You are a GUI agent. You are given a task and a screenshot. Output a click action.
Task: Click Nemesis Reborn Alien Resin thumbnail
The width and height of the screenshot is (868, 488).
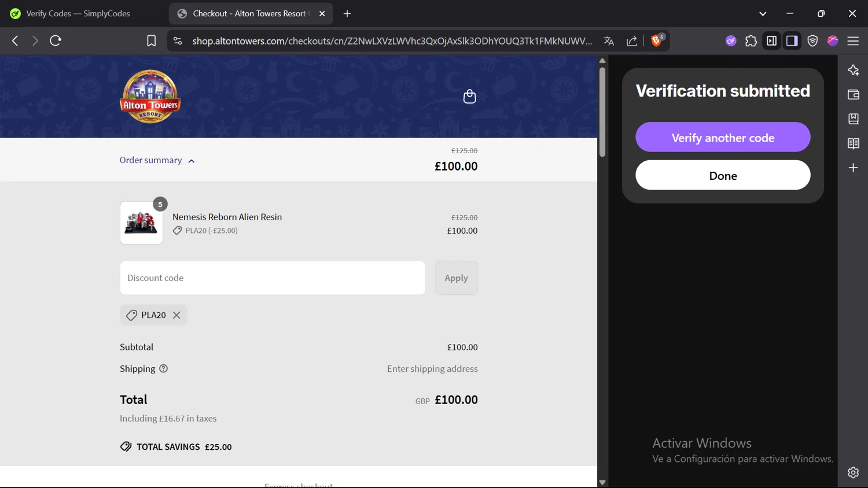click(x=141, y=223)
